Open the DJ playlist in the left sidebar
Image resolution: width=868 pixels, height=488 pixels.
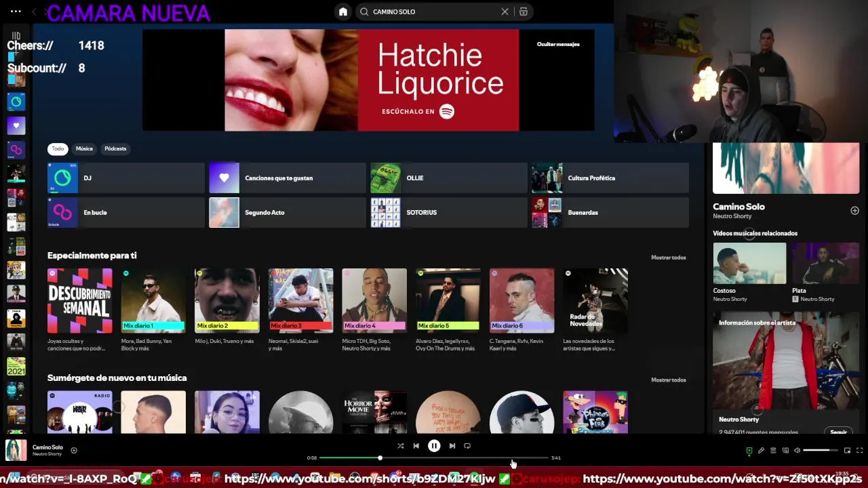(x=16, y=102)
